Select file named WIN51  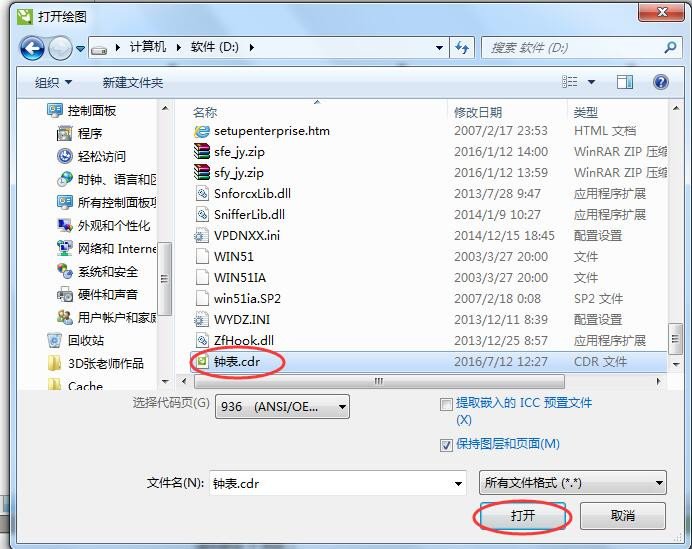point(233,256)
